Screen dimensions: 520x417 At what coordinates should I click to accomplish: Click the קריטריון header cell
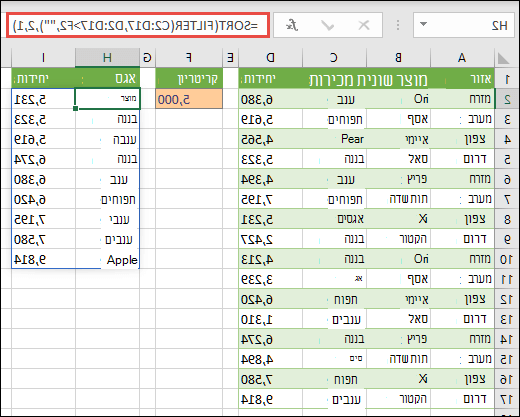coord(189,79)
